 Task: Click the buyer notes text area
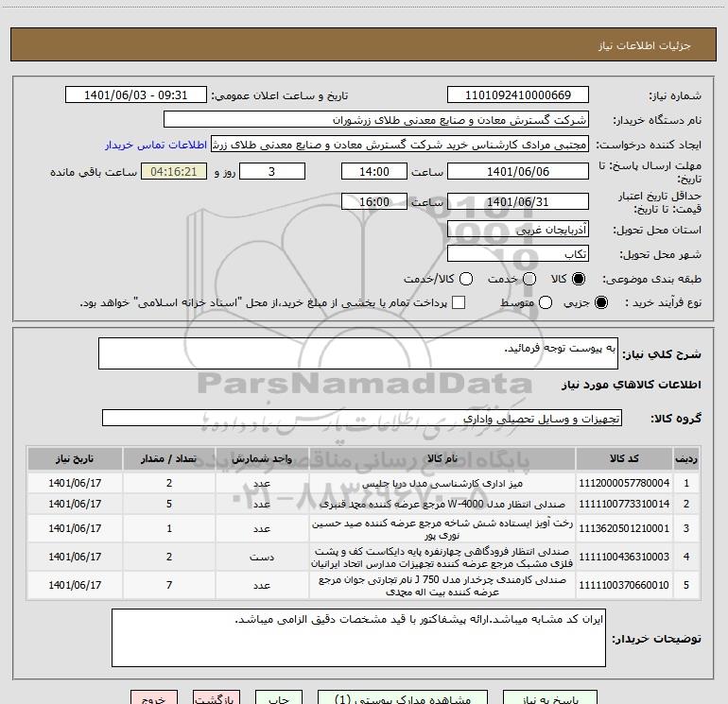(358, 638)
